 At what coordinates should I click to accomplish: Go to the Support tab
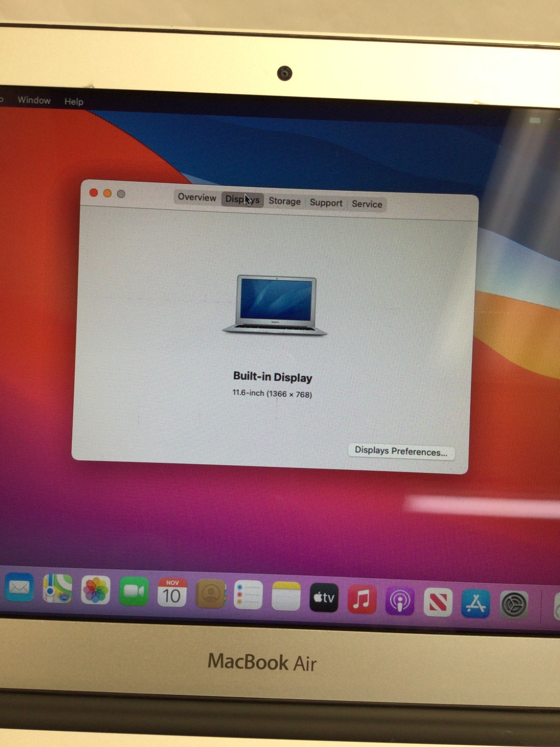(326, 203)
